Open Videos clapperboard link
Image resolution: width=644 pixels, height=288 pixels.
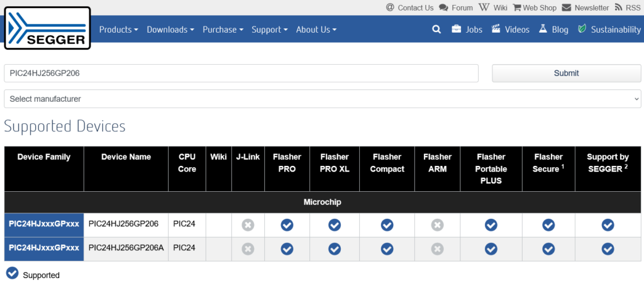click(511, 30)
